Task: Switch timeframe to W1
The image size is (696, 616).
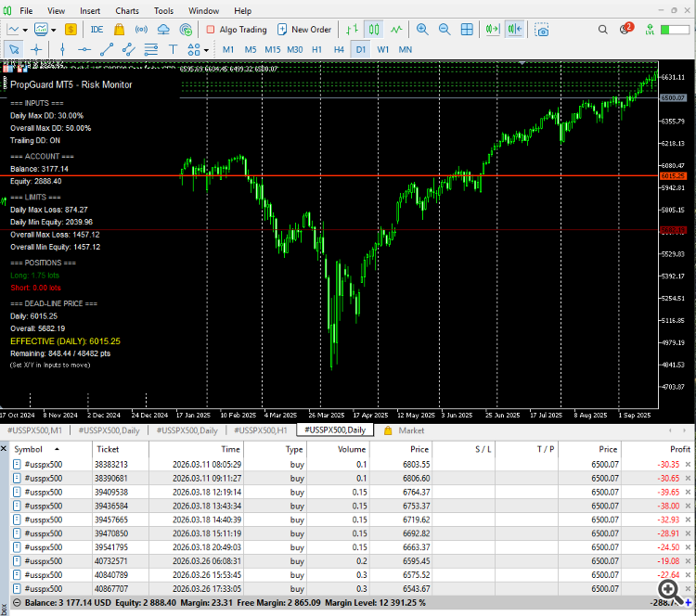Action: pyautogui.click(x=382, y=50)
